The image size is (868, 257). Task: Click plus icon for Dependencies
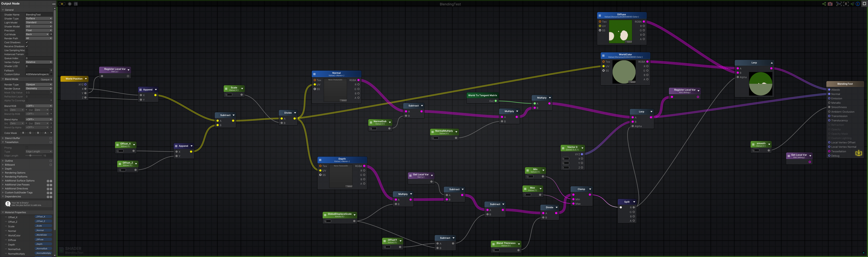coord(48,197)
